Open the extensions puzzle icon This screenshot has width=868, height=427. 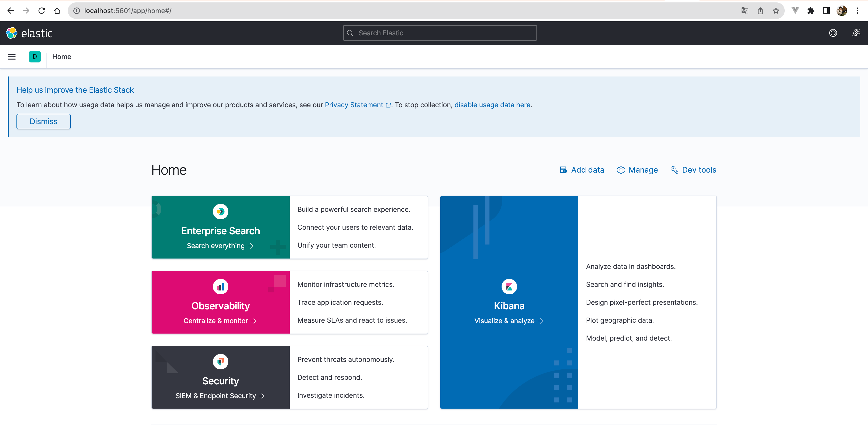click(x=811, y=11)
